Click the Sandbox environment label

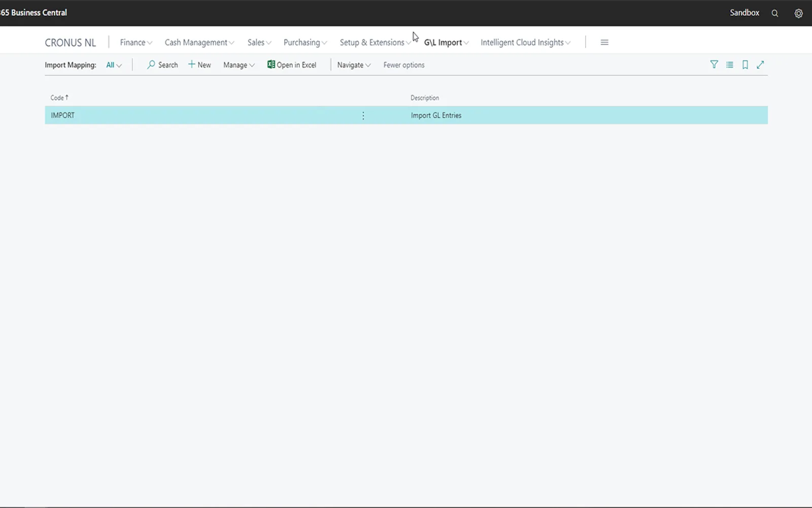(745, 13)
